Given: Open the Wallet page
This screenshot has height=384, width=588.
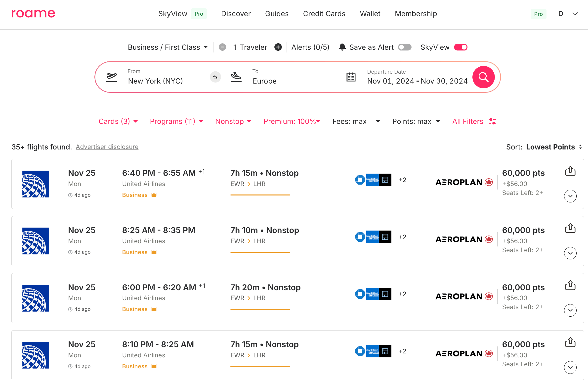Looking at the screenshot, I should pyautogui.click(x=370, y=14).
